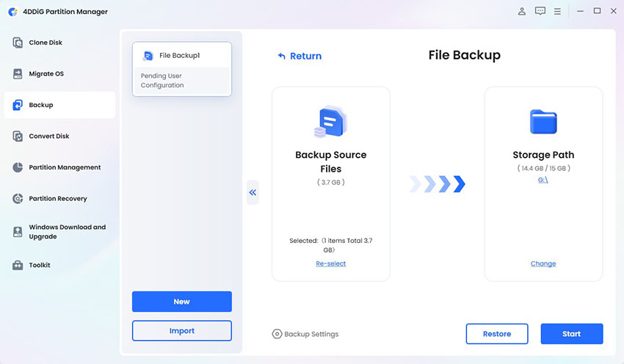Click the Return arrow icon
Viewport: 624px width, 364px height.
[281, 56]
